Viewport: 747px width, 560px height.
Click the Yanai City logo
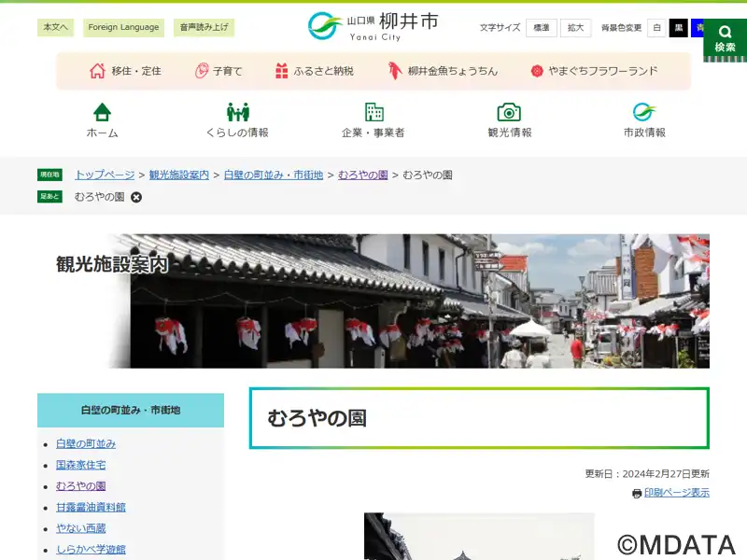(x=373, y=26)
